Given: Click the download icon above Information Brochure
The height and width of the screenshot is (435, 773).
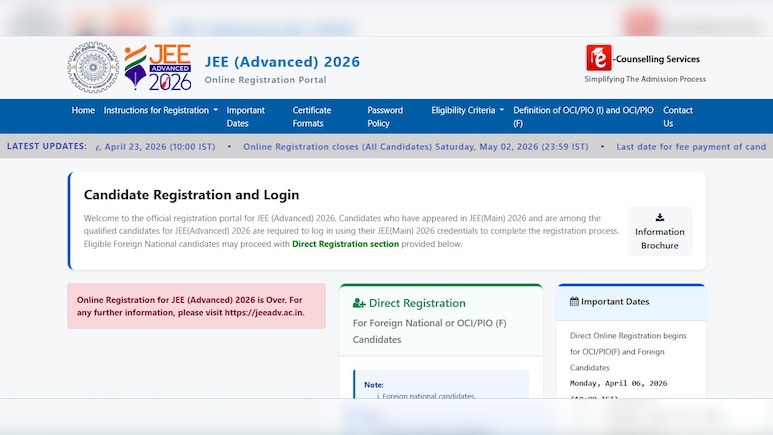Looking at the screenshot, I should pyautogui.click(x=660, y=217).
